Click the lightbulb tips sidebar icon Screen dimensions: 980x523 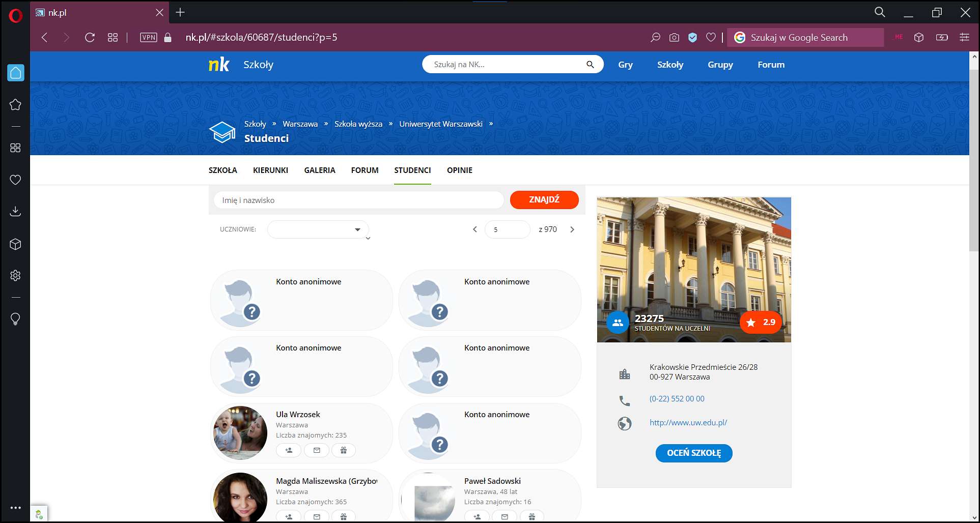(15, 319)
